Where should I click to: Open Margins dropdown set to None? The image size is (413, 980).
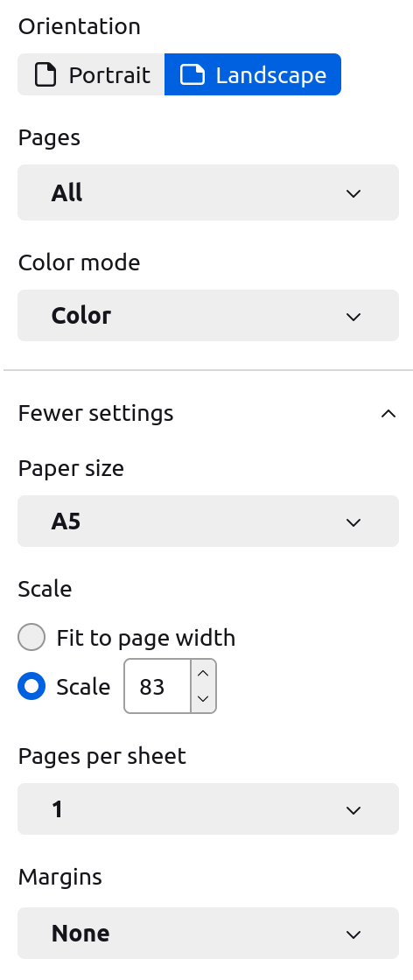coord(208,933)
